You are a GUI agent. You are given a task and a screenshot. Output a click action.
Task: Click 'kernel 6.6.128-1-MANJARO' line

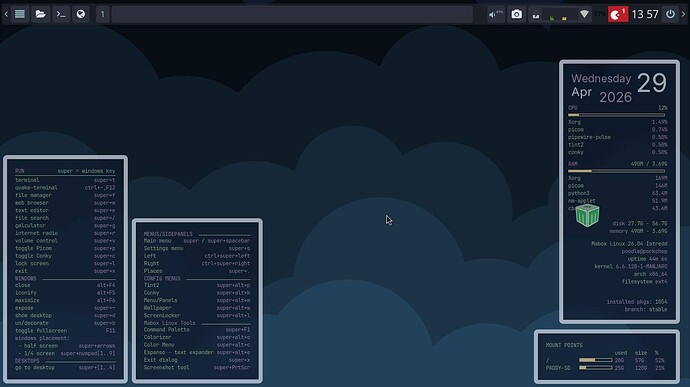tap(631, 266)
